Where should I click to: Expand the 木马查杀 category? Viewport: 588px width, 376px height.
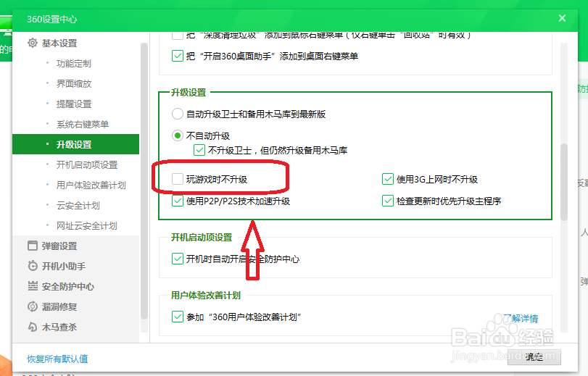click(x=59, y=327)
